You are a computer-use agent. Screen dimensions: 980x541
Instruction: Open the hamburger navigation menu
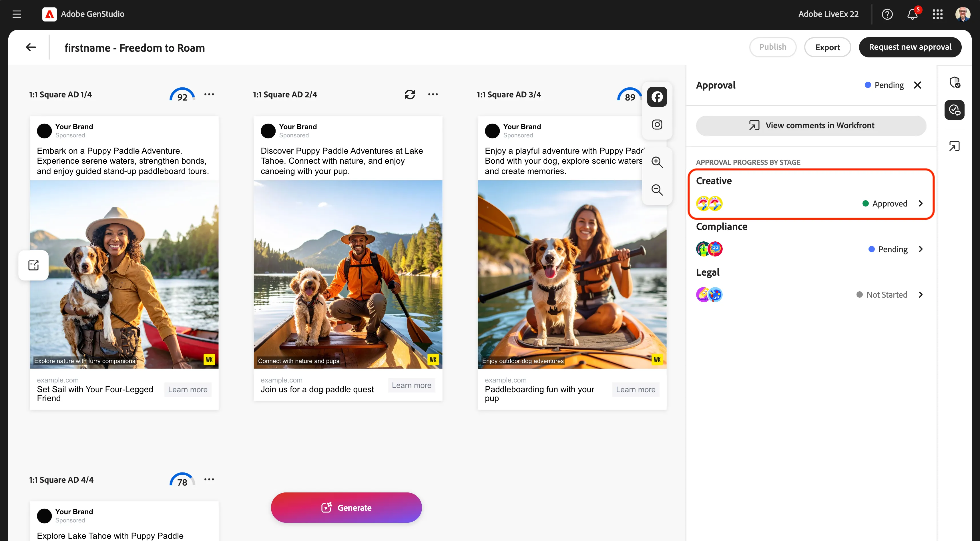pos(17,14)
